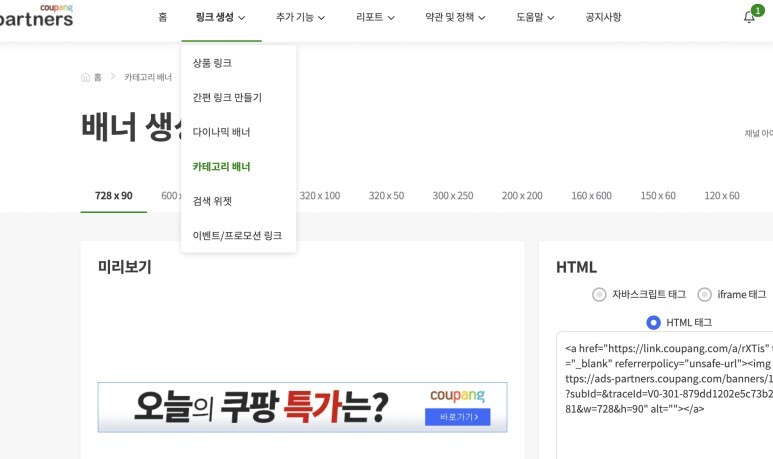The height and width of the screenshot is (459, 773).
Task: Switch to the 320 x 100 tab
Action: point(320,196)
